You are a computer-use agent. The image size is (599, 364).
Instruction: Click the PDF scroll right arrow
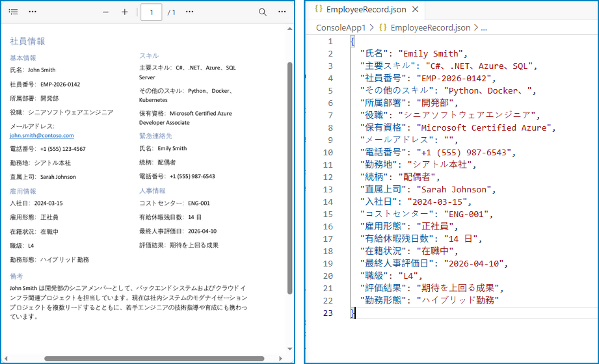tap(280, 359)
